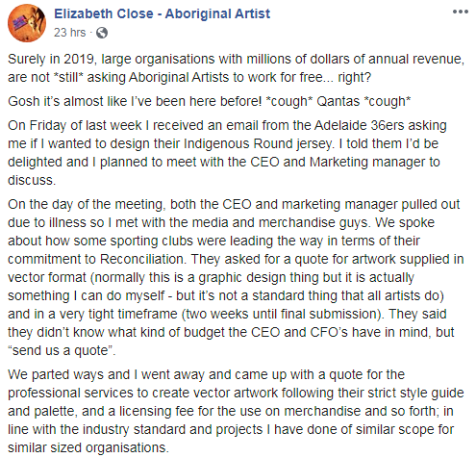Click the quoted text 'send us a quote'
The width and height of the screenshot is (476, 458).
(61, 350)
